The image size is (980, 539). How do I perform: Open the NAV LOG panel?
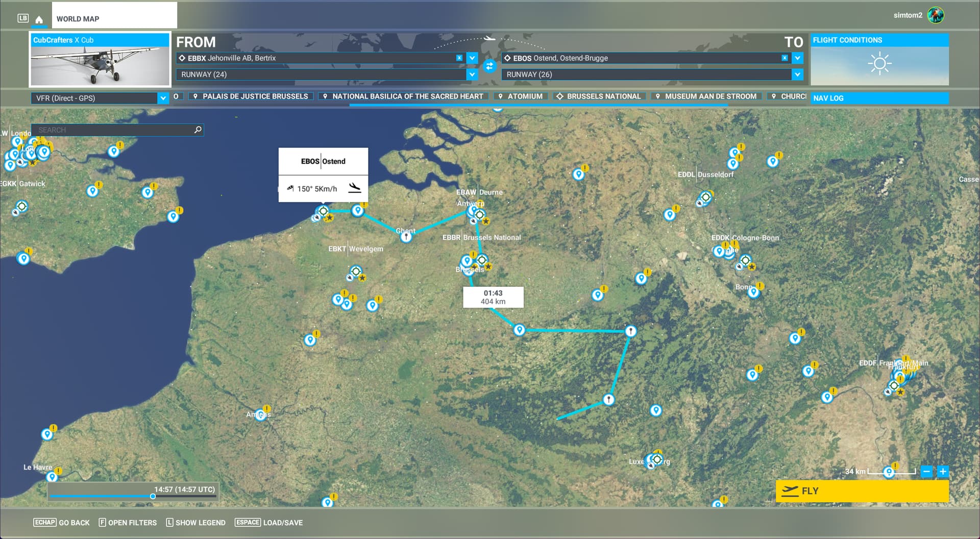[x=879, y=98]
